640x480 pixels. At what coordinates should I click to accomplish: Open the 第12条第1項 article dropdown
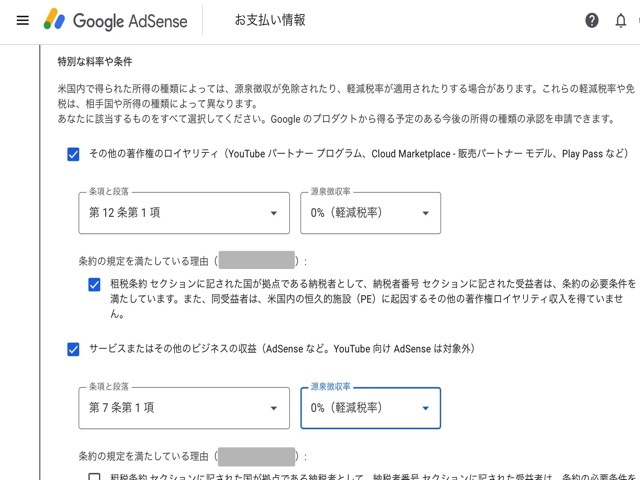pos(184,213)
